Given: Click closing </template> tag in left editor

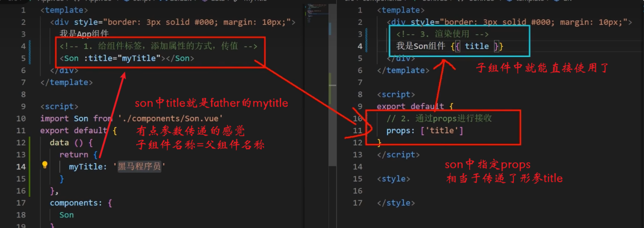Looking at the screenshot, I should coord(66,82).
